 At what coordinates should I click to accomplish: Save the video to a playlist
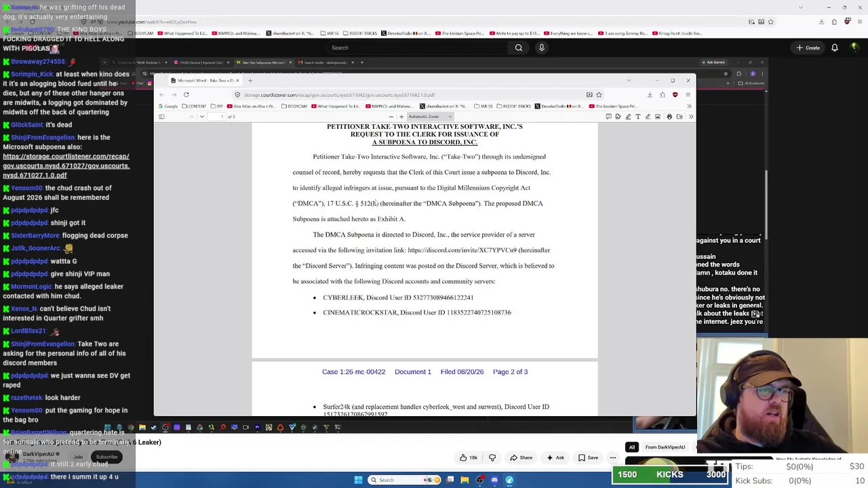588,457
